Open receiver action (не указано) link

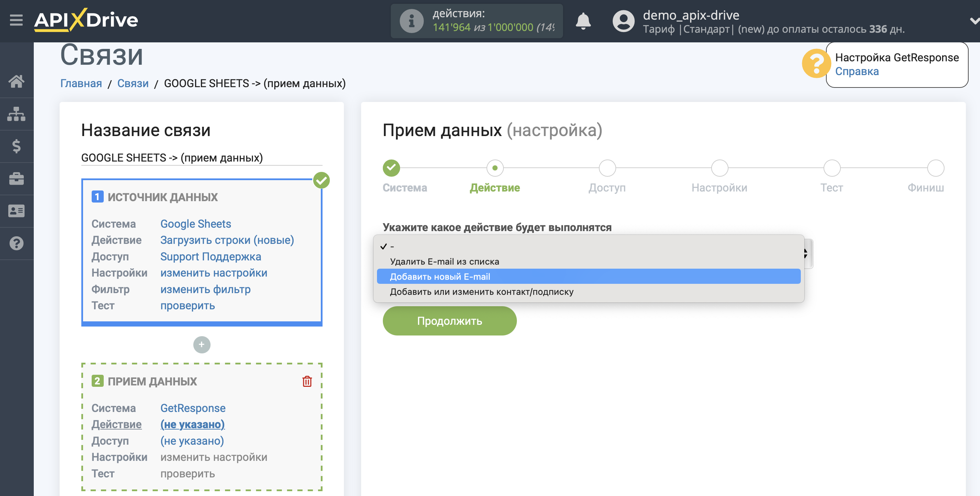point(193,424)
